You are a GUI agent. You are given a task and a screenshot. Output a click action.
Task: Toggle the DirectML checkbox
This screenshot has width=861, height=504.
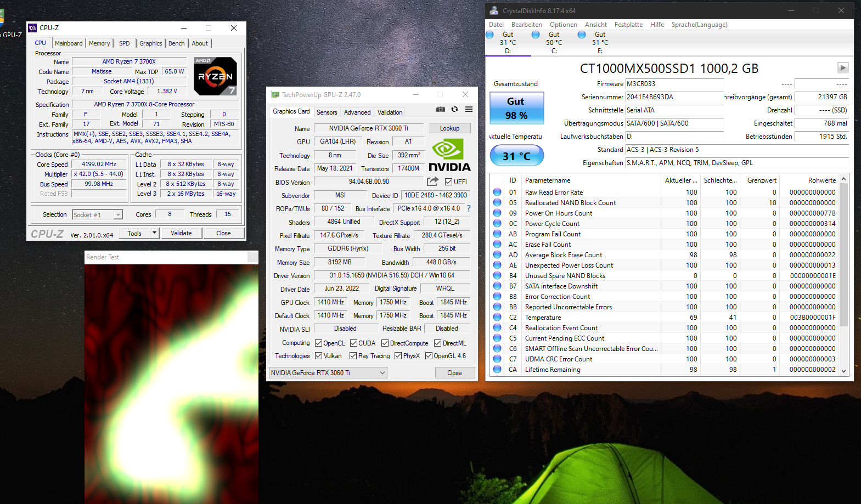click(437, 343)
